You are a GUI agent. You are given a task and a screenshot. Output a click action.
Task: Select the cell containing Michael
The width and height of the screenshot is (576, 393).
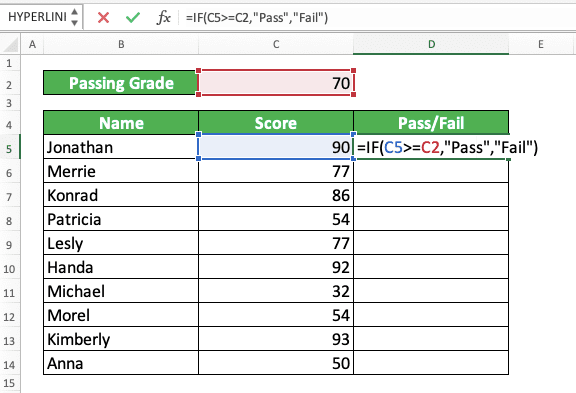(121, 291)
